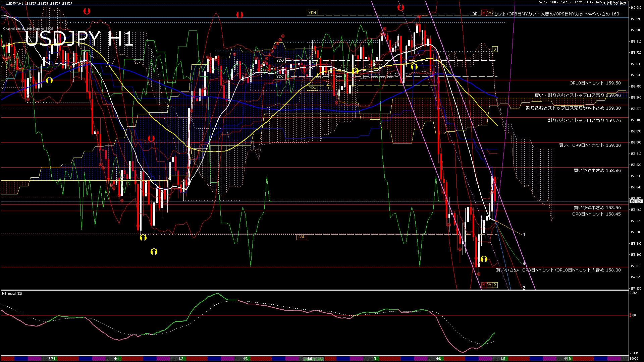The height and width of the screenshot is (362, 644).
Task: Click the red U icon at the very top-right of the chart
Action: 401,7
